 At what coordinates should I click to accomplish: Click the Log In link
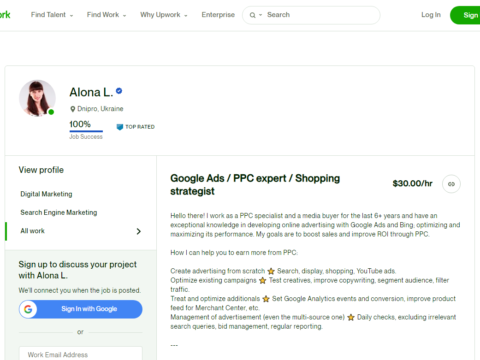[x=431, y=15]
